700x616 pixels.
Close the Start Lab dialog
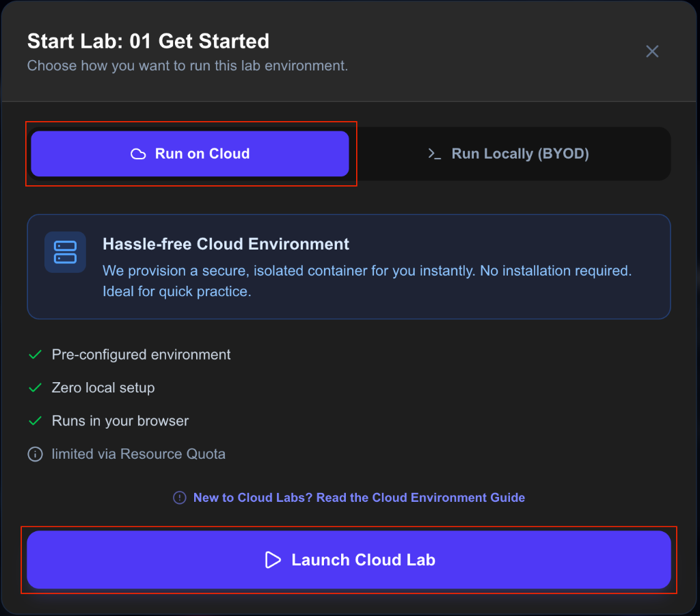point(652,51)
